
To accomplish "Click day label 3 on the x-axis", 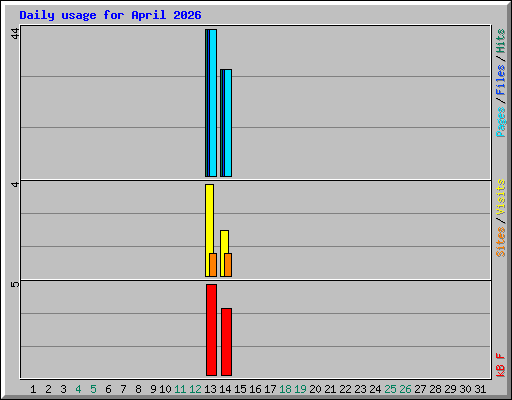I will (x=63, y=389).
